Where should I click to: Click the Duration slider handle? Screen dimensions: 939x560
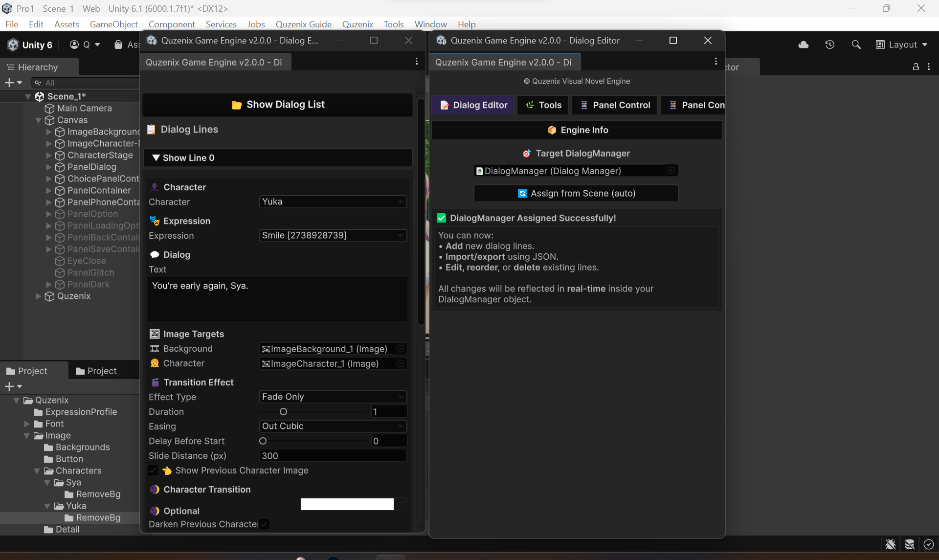tap(284, 411)
